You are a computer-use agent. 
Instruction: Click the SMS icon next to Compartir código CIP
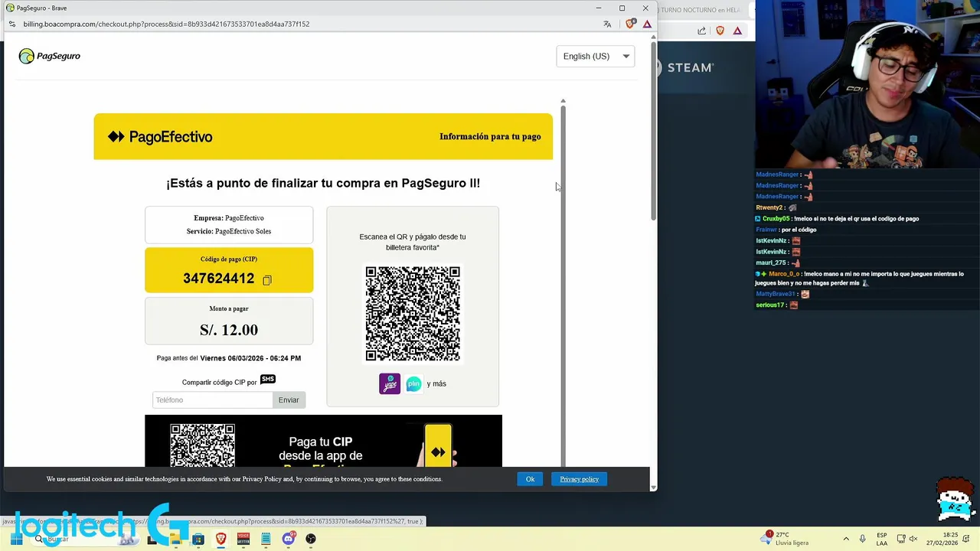(268, 380)
